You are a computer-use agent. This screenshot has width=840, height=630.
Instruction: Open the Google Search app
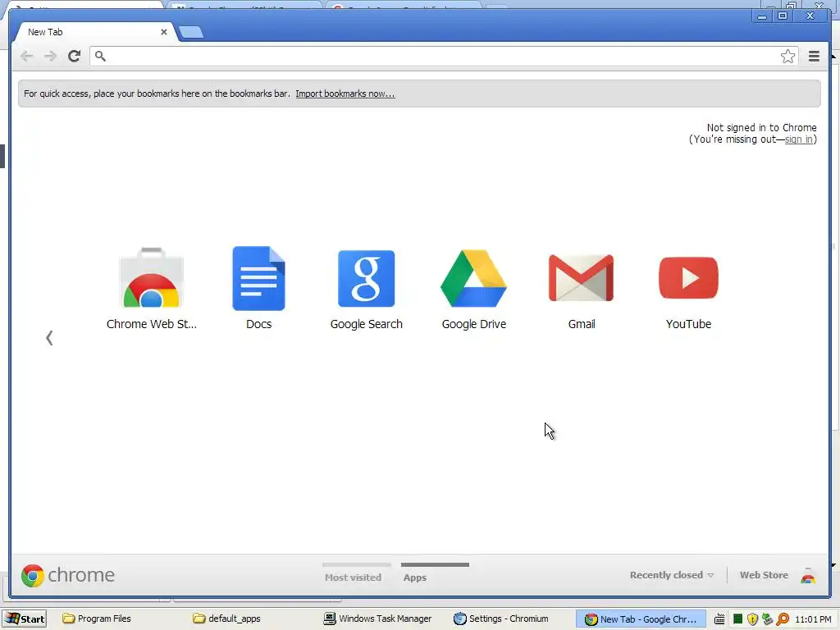click(x=367, y=288)
